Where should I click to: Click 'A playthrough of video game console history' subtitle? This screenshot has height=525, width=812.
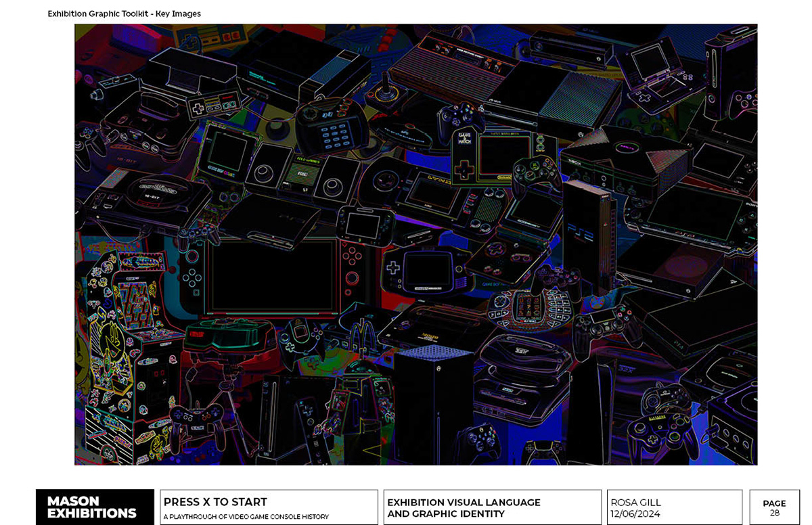246,517
